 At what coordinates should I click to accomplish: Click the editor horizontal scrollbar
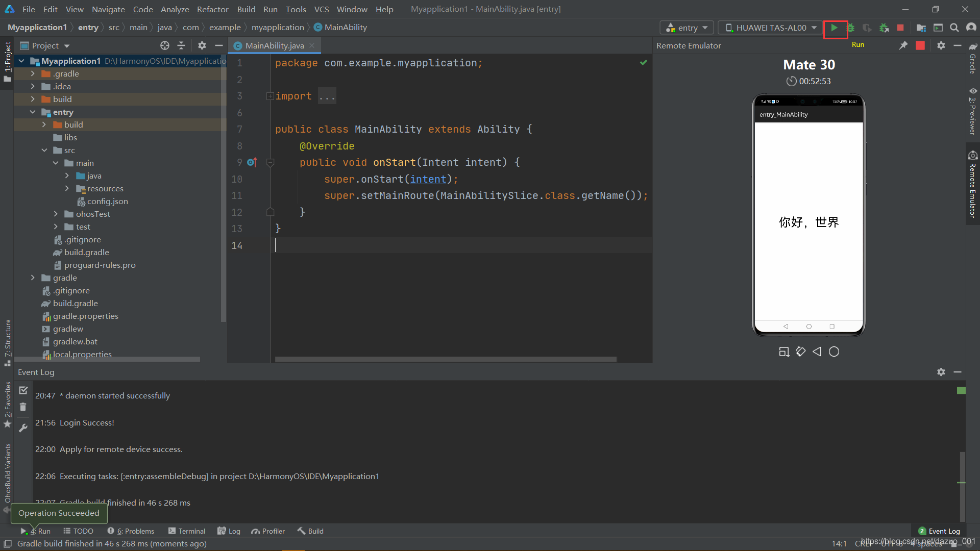click(446, 359)
